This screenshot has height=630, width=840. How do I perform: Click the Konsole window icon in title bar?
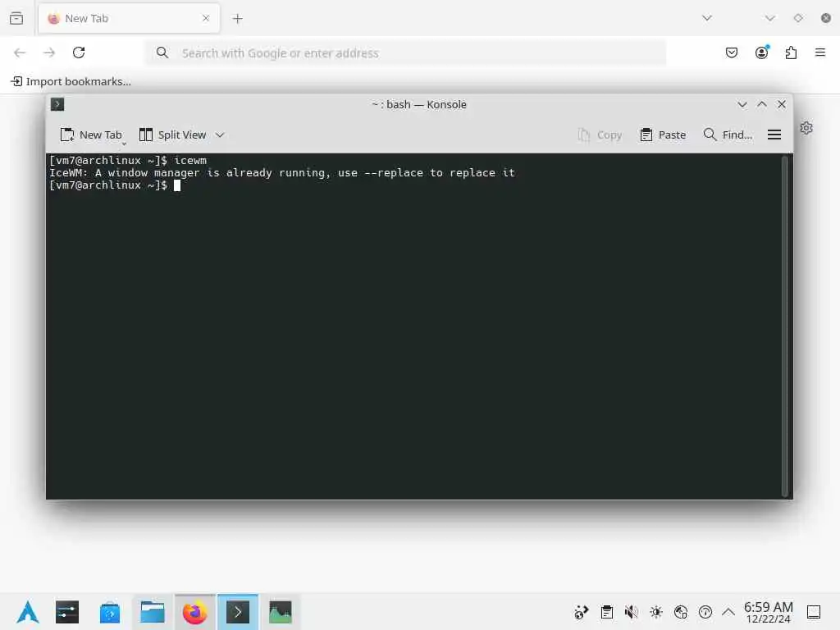pos(57,104)
